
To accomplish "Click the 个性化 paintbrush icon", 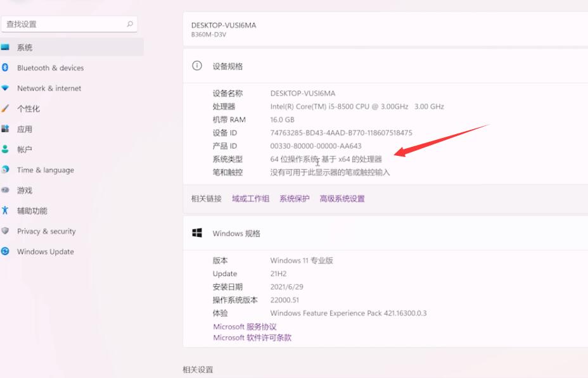I will (5, 108).
